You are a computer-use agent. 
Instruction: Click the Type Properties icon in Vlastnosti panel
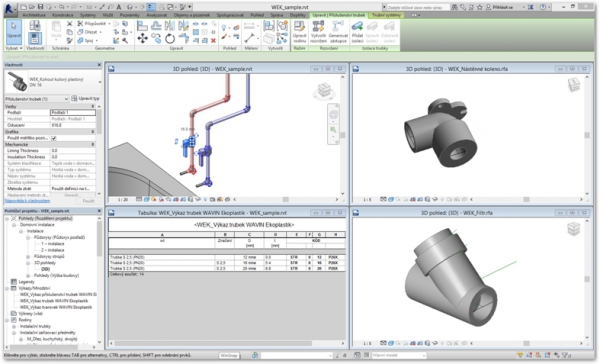(x=35, y=26)
